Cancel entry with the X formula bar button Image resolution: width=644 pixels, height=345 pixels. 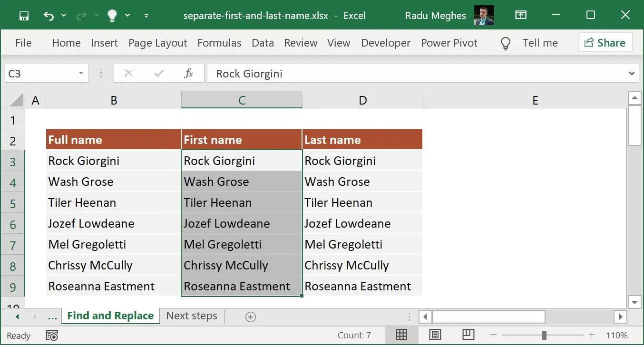click(129, 73)
